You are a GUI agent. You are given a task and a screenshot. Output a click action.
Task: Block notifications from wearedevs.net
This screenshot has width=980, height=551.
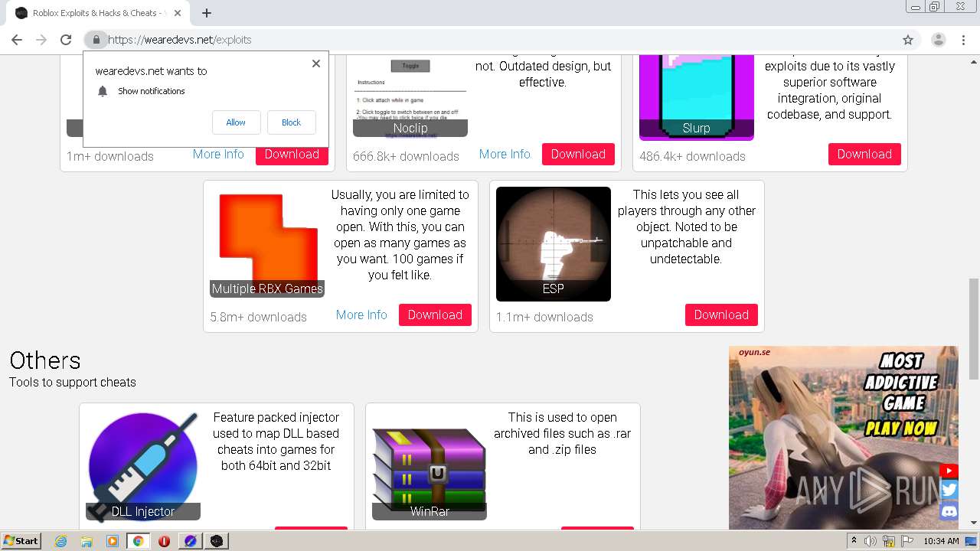coord(291,122)
